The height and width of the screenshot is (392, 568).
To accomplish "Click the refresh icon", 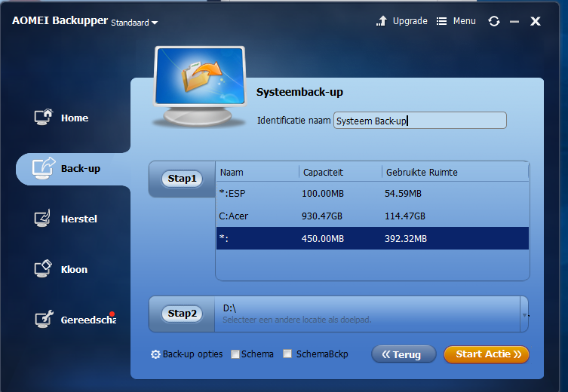I will pyautogui.click(x=494, y=21).
